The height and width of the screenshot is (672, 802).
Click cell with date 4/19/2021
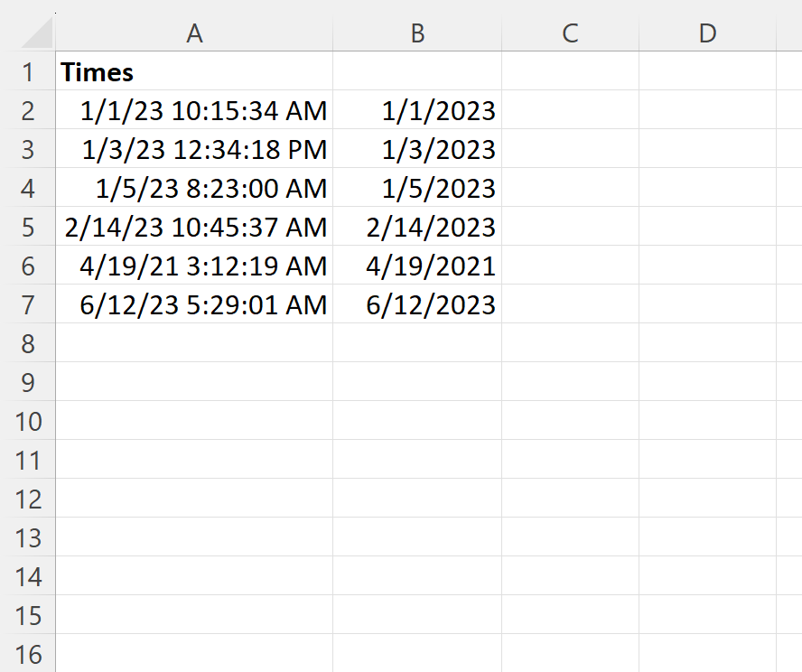pyautogui.click(x=417, y=266)
